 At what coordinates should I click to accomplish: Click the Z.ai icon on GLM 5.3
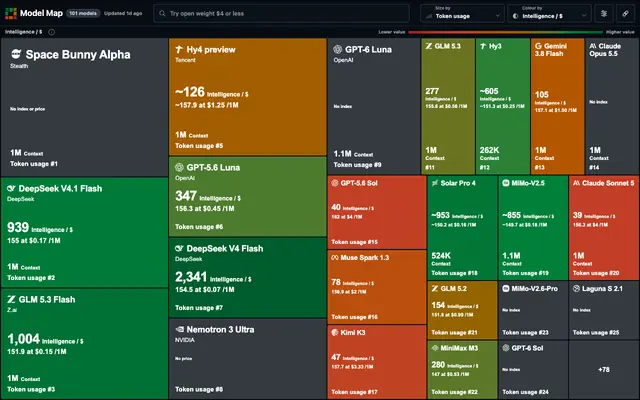(429, 46)
